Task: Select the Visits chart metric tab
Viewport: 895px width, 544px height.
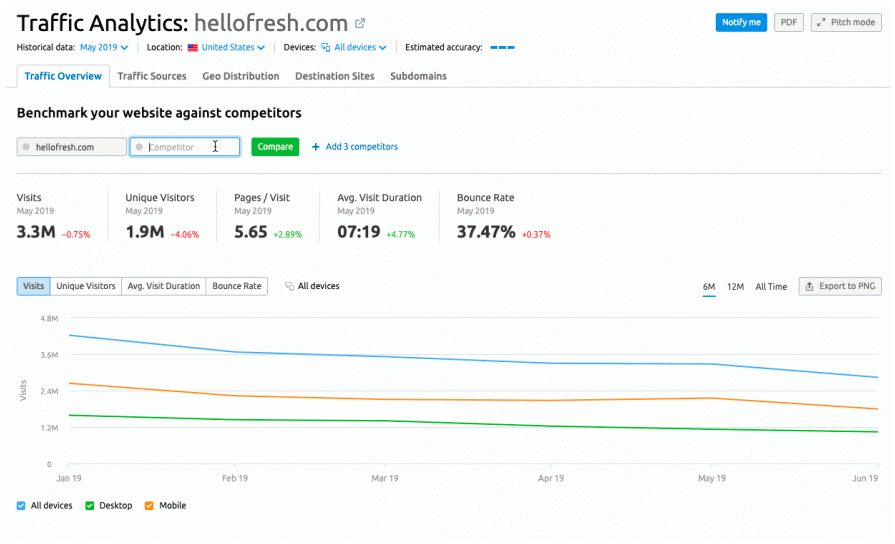Action: pyautogui.click(x=34, y=286)
